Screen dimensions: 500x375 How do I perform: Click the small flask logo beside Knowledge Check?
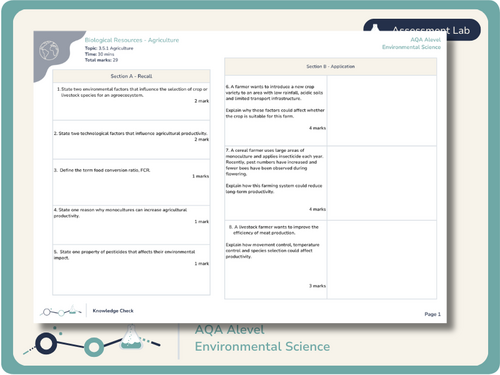[x=61, y=311]
